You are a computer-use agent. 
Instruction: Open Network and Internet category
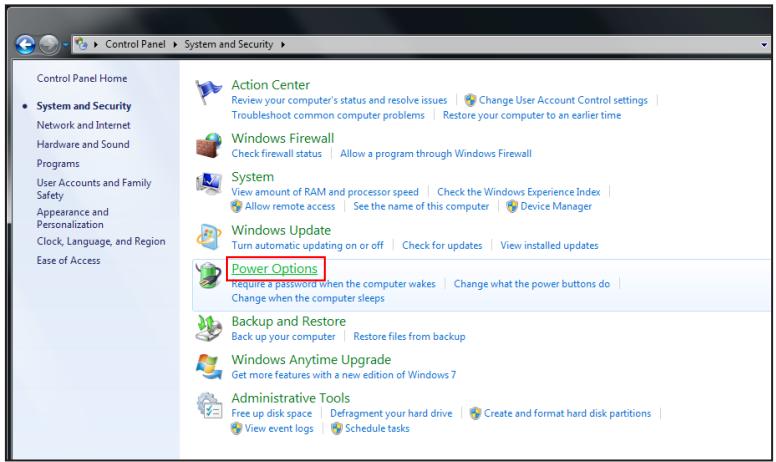83,125
